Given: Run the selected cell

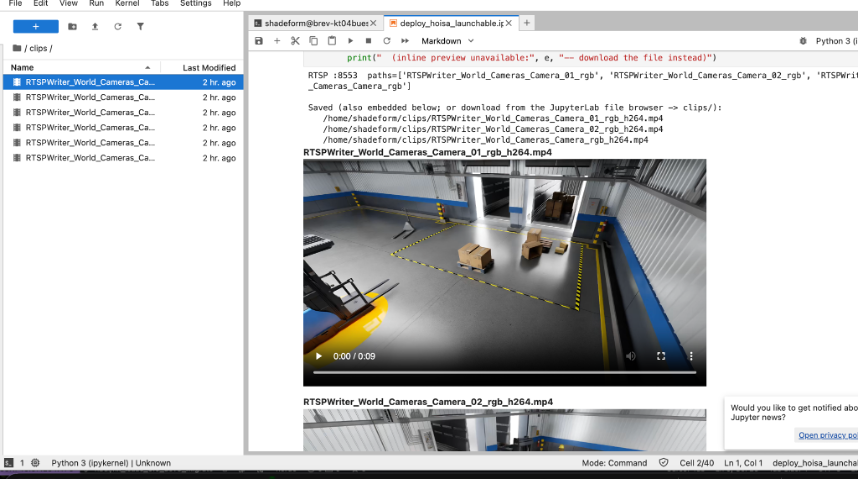Looking at the screenshot, I should coord(350,41).
